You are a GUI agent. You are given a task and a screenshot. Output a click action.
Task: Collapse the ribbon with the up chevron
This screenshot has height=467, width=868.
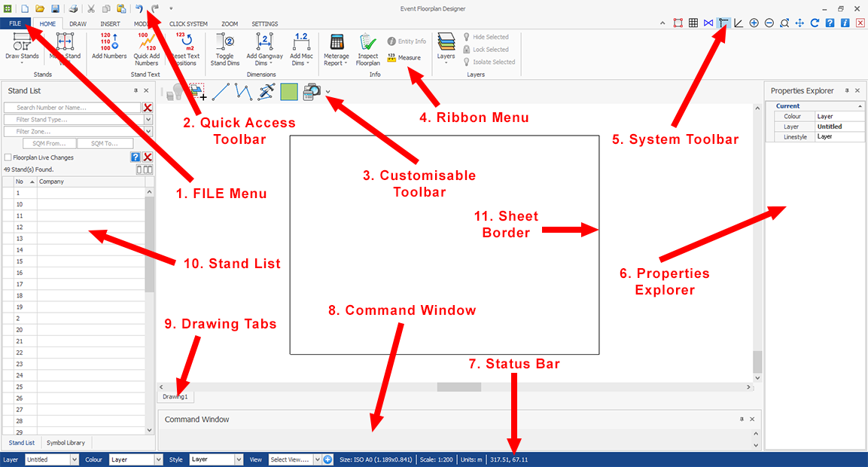[662, 23]
